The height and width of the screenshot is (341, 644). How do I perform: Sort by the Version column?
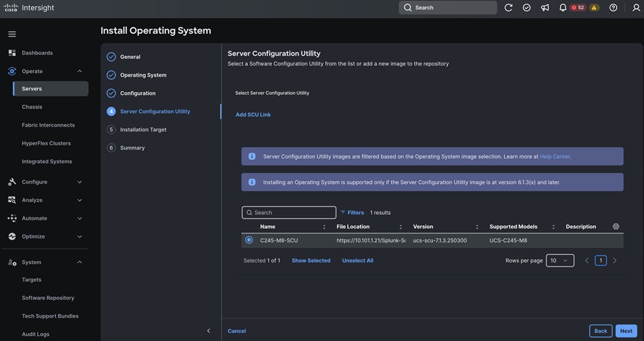(477, 227)
